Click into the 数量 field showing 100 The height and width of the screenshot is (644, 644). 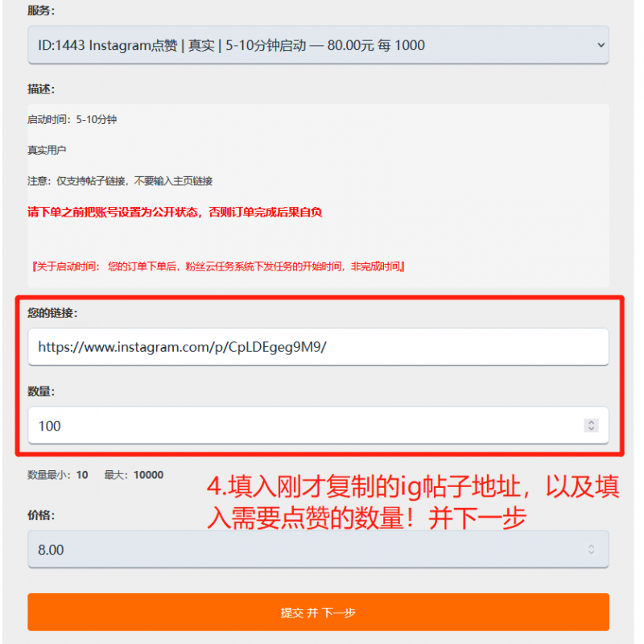click(318, 426)
